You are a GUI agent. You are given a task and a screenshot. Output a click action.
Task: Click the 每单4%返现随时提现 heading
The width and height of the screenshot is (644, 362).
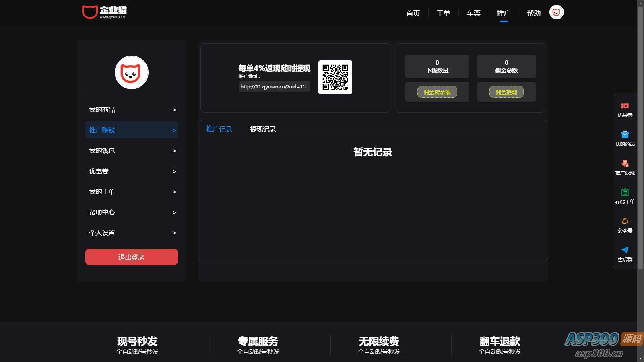(x=274, y=68)
